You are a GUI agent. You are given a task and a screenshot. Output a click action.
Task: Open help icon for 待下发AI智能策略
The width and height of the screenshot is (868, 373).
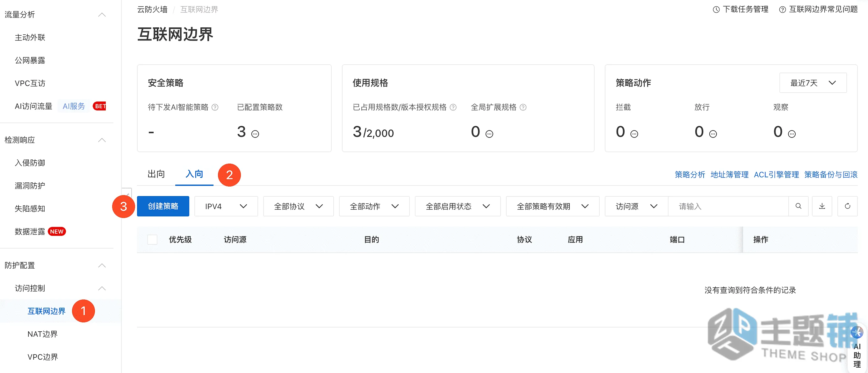215,107
